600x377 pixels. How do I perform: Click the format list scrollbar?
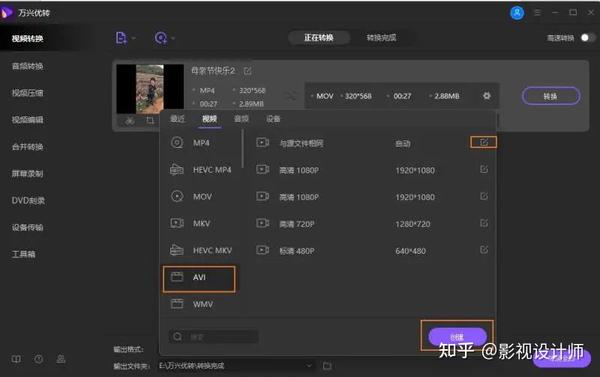point(243,149)
